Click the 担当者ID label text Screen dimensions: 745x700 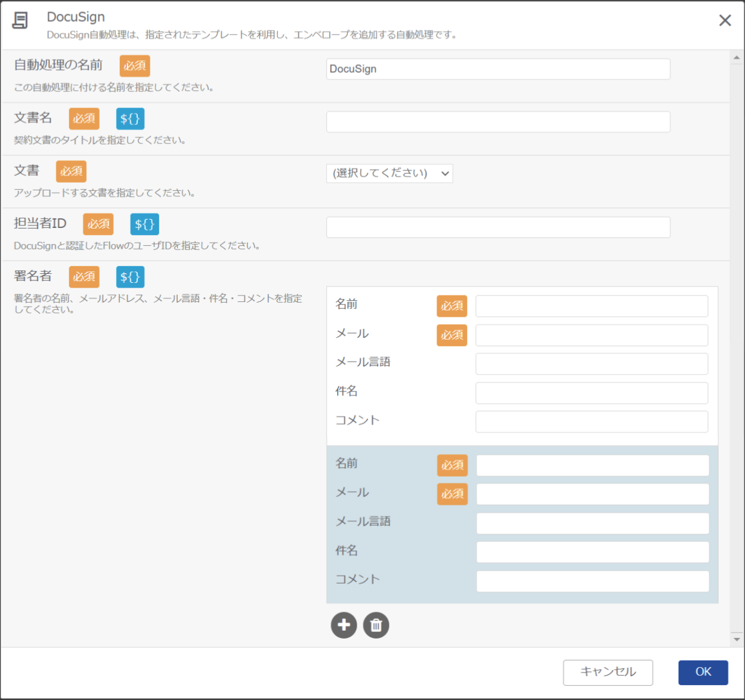(40, 223)
